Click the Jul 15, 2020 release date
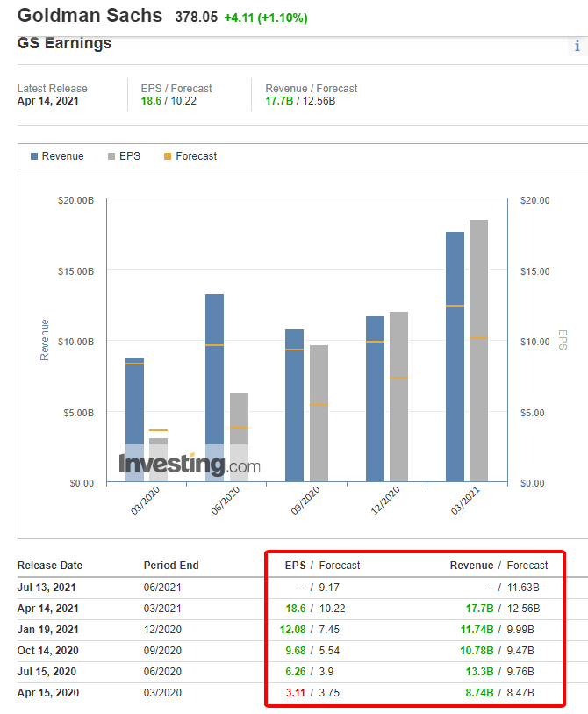The width and height of the screenshot is (588, 714). 47,672
